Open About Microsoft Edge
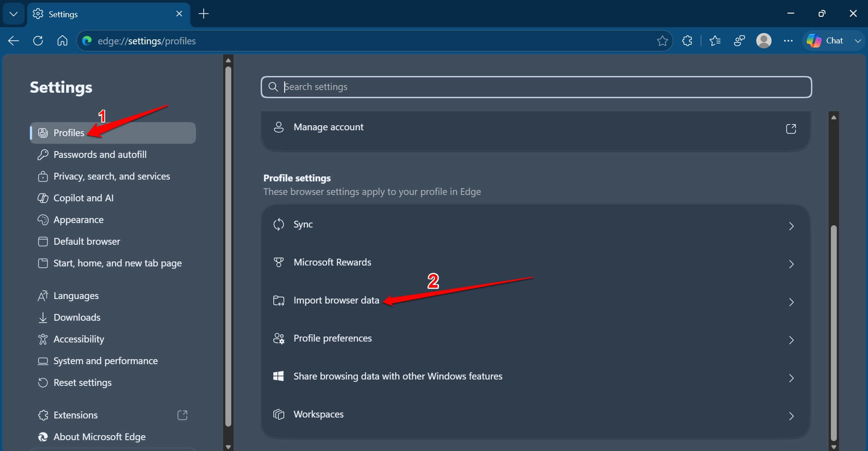 point(113,437)
